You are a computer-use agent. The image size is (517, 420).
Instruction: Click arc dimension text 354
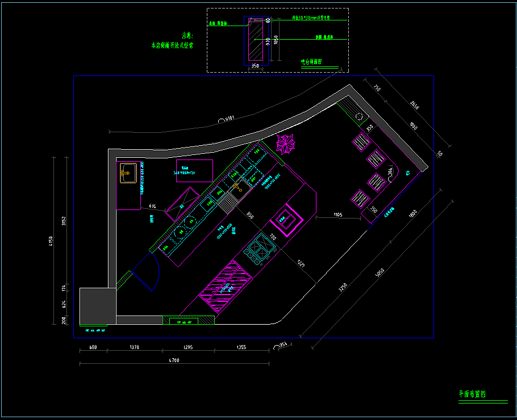[283, 345]
